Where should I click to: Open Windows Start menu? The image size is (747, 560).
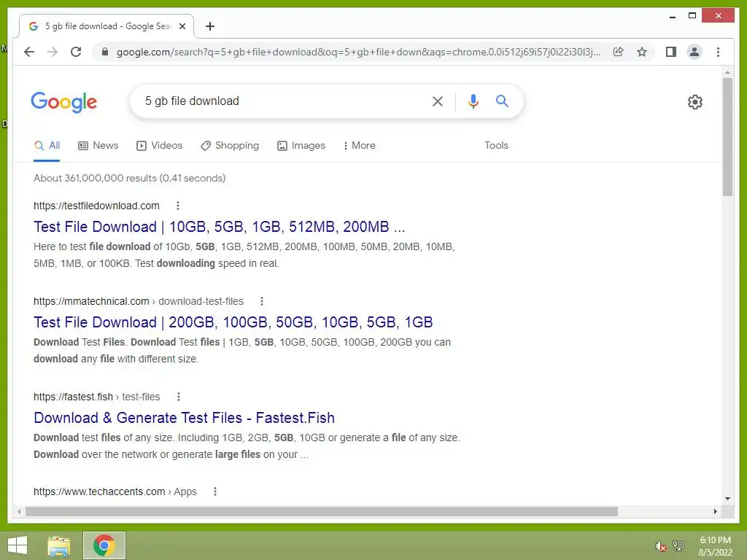point(18,545)
